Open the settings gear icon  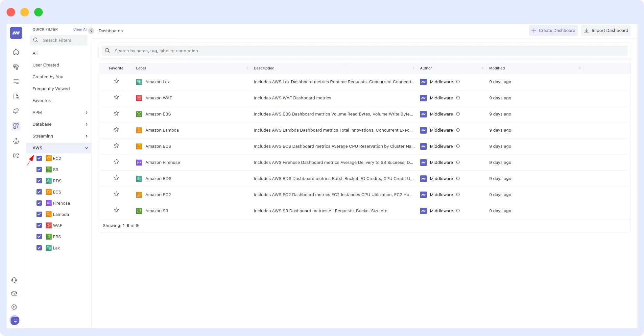(x=14, y=307)
